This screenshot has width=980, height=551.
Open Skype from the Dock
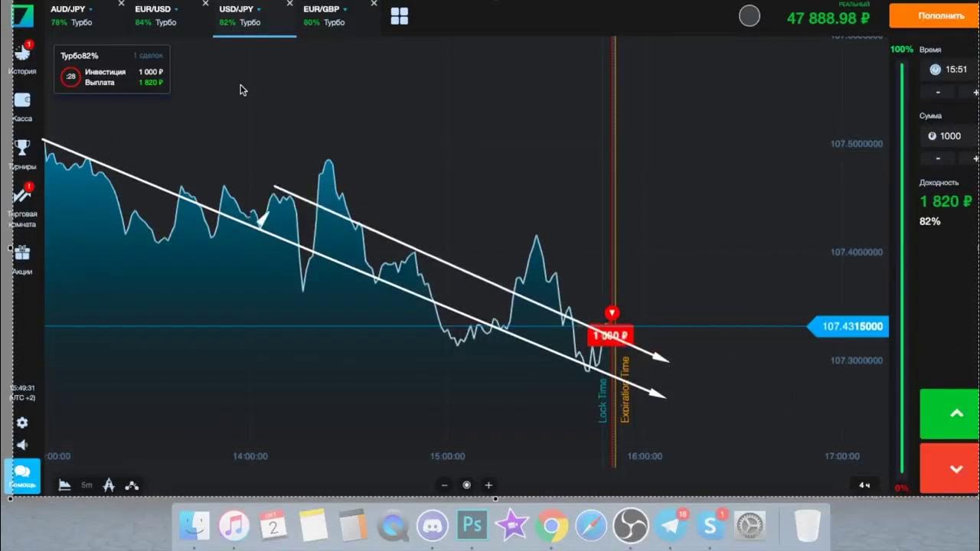[710, 526]
